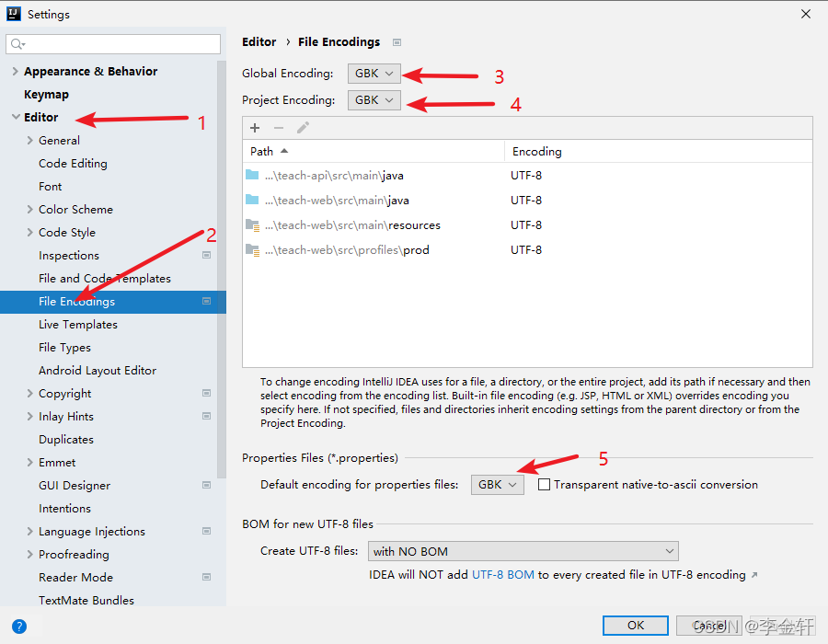Select Keymap in settings tree
The image size is (828, 644).
(x=47, y=95)
